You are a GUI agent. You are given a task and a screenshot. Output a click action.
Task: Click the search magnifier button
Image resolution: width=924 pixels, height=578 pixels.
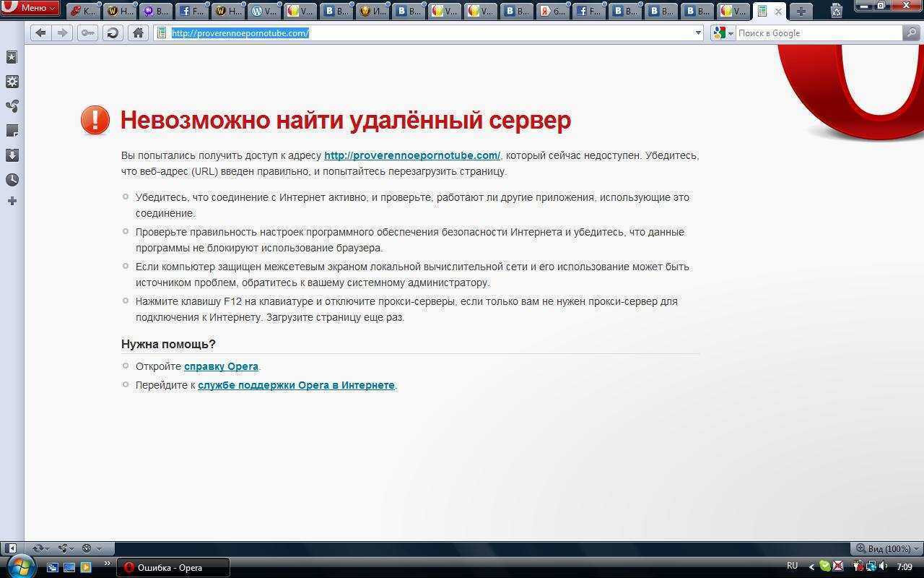912,33
